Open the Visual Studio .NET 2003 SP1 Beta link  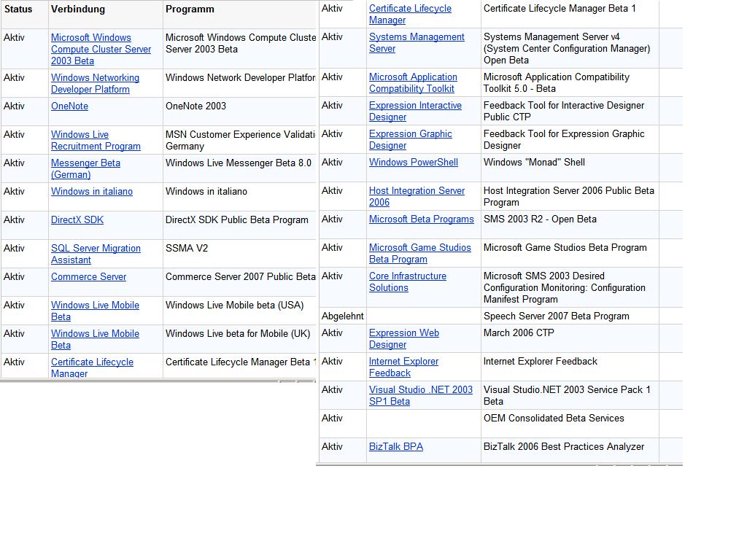[x=421, y=396]
